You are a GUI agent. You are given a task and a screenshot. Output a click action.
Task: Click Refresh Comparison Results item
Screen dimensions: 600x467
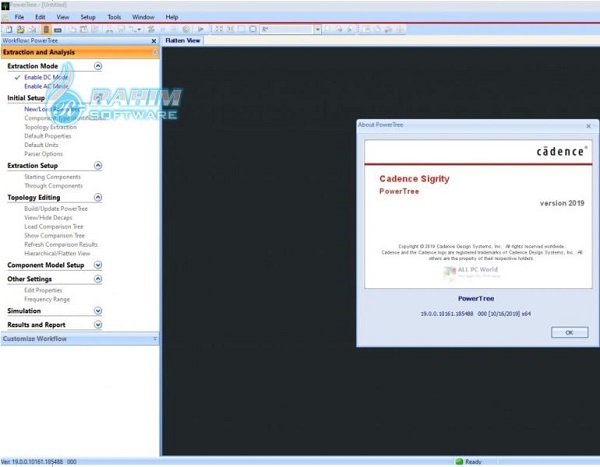[x=61, y=244]
